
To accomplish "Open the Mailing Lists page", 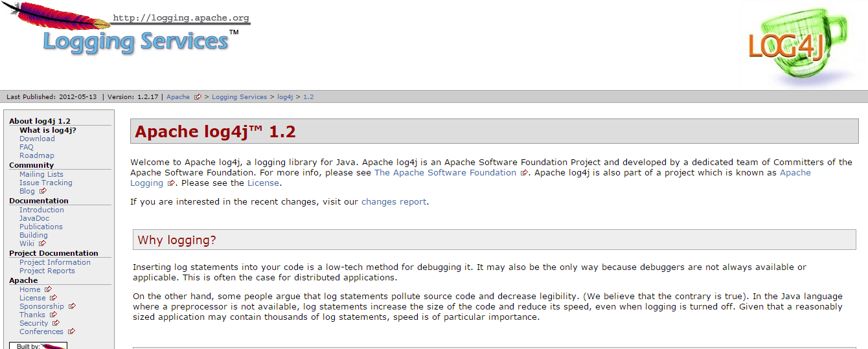I will click(41, 174).
